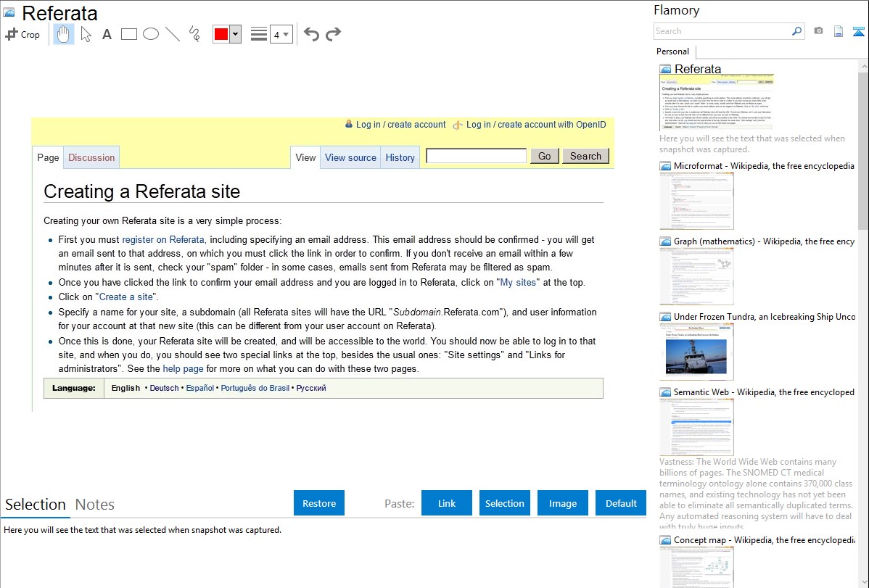
Task: Switch language to Русский
Action: 311,389
